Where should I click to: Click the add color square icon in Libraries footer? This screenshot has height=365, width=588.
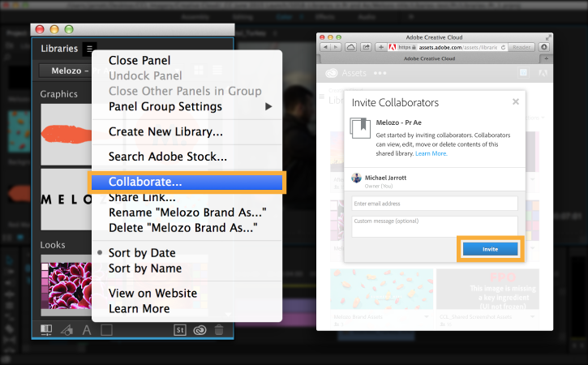pyautogui.click(x=106, y=330)
